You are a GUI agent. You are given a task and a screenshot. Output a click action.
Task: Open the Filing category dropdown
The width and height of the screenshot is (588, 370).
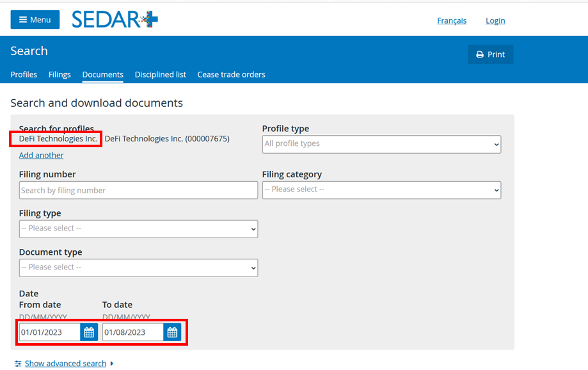coord(381,190)
